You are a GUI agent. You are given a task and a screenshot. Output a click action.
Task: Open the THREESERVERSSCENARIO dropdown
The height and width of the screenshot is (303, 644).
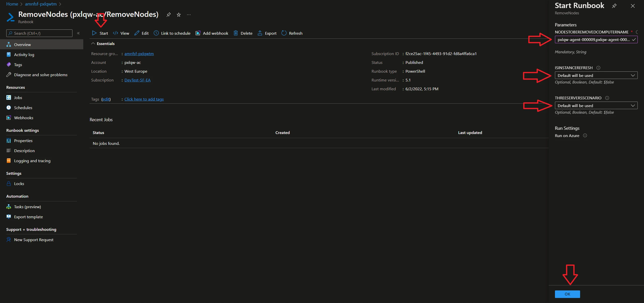click(x=596, y=106)
